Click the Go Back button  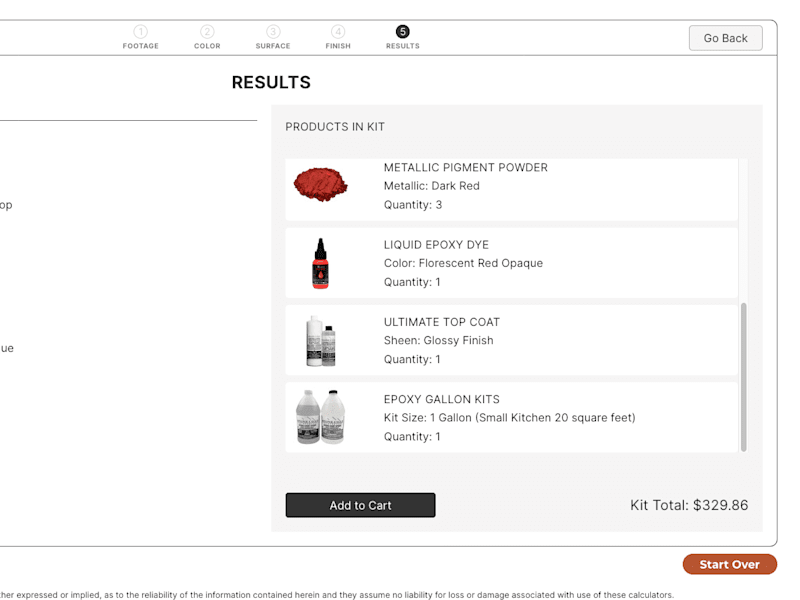(726, 38)
